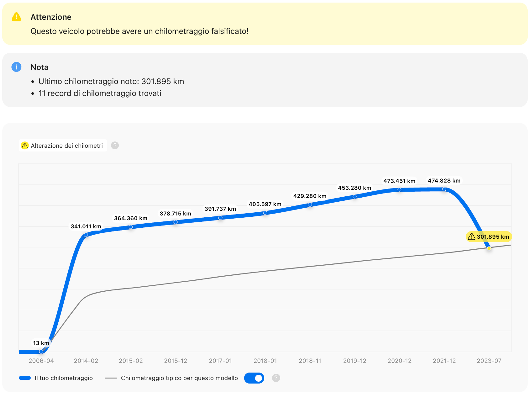532x395 pixels.
Task: Select the 378.715 km data point
Action: (x=176, y=222)
